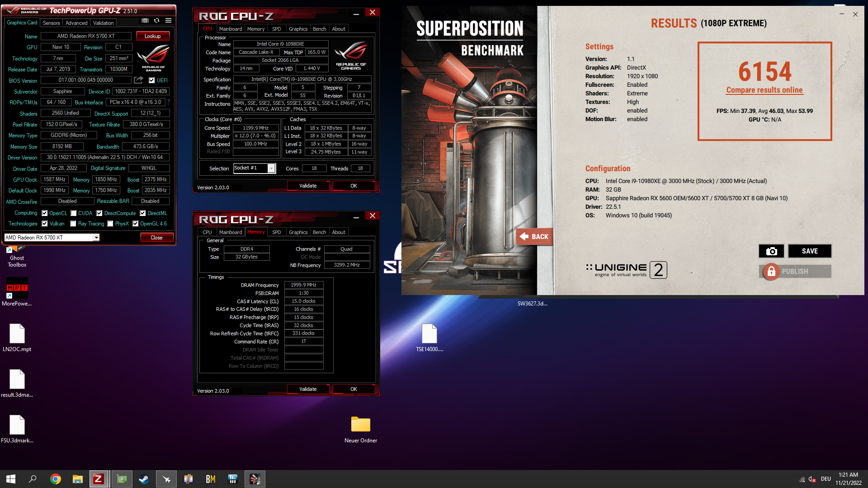This screenshot has width=868, height=488.
Task: Click the muted volume tray icon
Action: (812, 479)
